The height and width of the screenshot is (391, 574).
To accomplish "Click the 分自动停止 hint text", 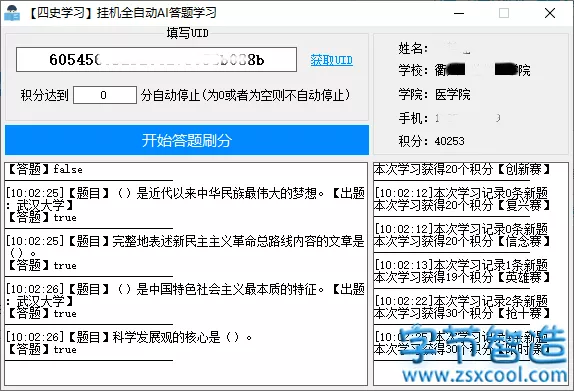I will [245, 95].
